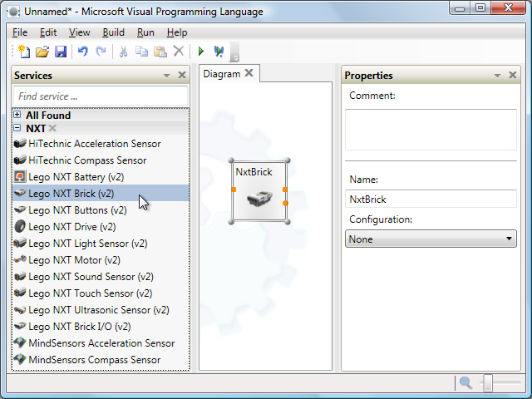Open the Build menu
The height and width of the screenshot is (399, 532).
pos(113,32)
